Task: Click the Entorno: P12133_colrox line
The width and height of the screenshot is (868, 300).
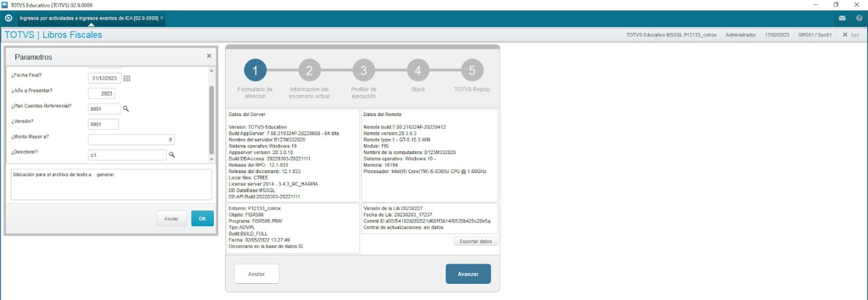Action: (255, 208)
